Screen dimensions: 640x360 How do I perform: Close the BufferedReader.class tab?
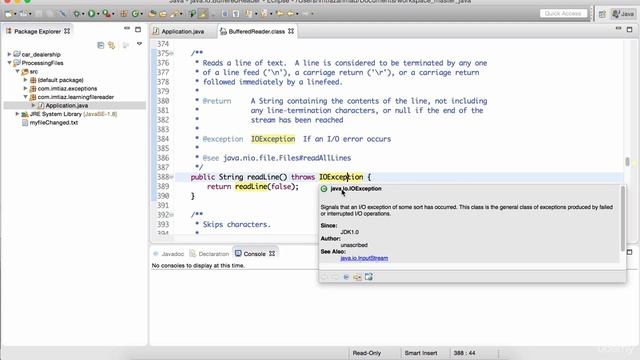(x=291, y=31)
